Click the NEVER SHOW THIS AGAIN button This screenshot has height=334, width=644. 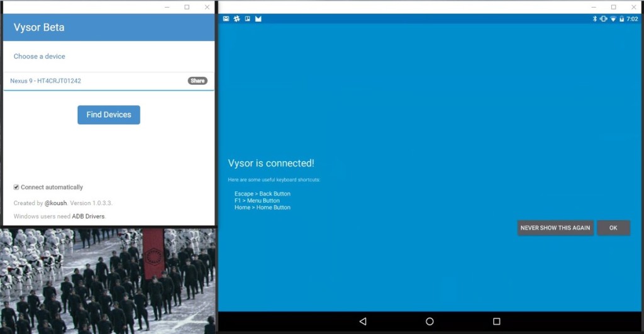tap(555, 228)
